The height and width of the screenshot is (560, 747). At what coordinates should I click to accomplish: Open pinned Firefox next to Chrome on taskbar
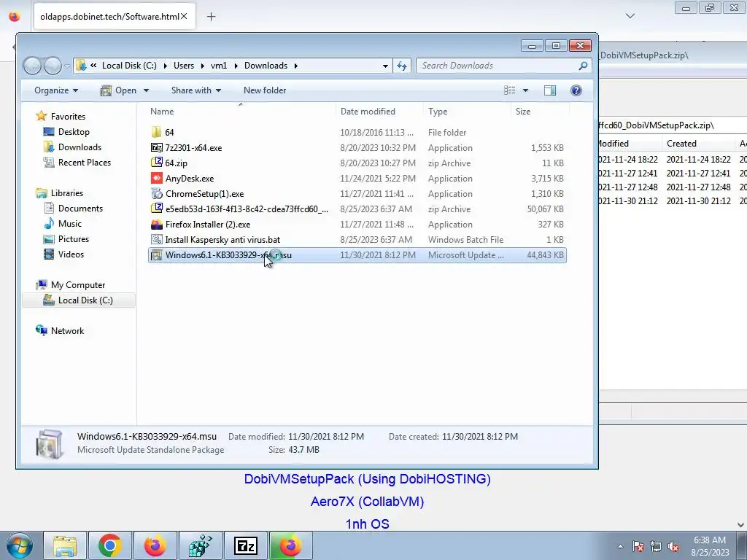[155, 545]
